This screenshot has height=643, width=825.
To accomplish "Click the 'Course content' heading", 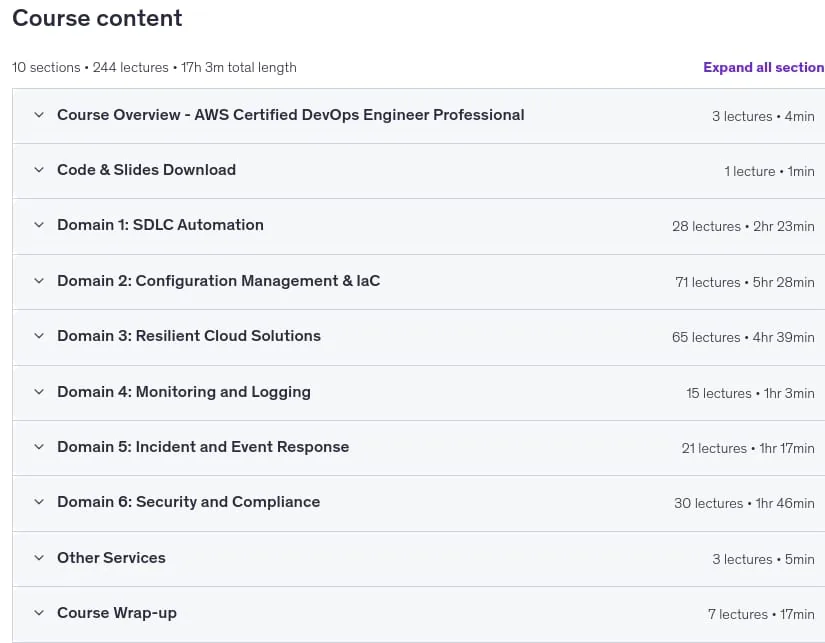I will (97, 18).
